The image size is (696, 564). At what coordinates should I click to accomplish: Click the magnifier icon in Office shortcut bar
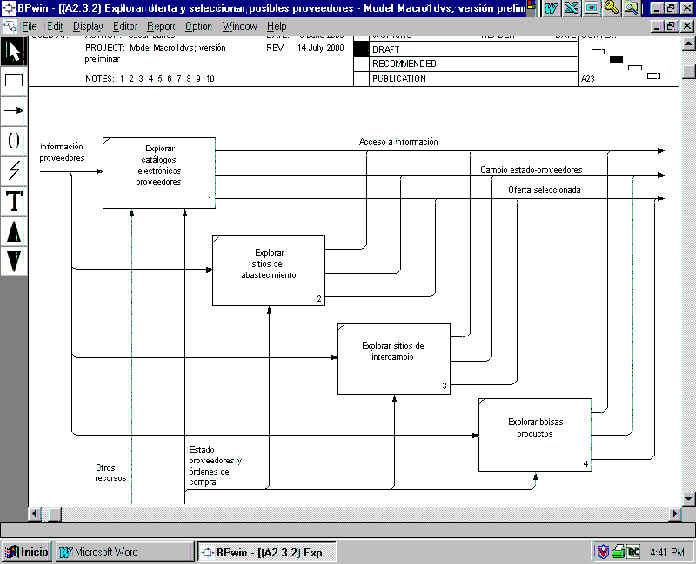coord(632,8)
